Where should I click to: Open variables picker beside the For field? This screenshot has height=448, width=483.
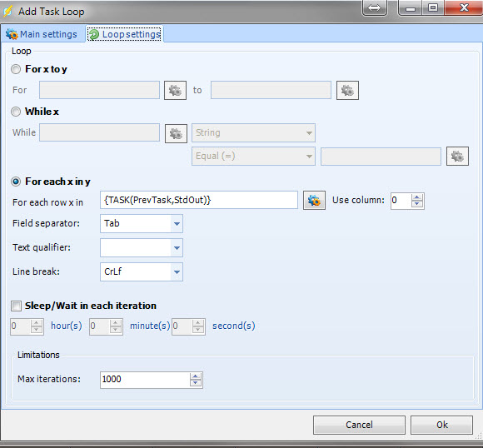coord(175,90)
